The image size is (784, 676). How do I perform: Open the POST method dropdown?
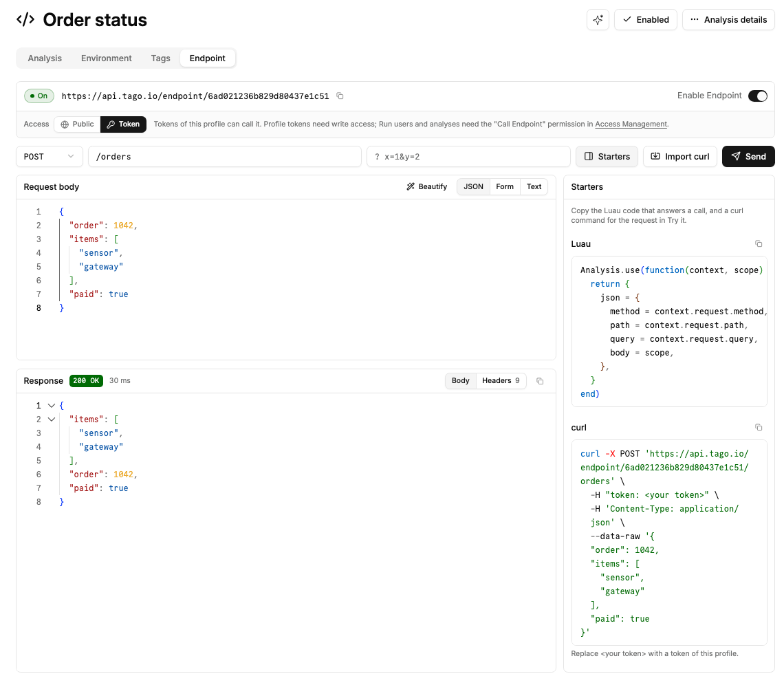(x=49, y=157)
